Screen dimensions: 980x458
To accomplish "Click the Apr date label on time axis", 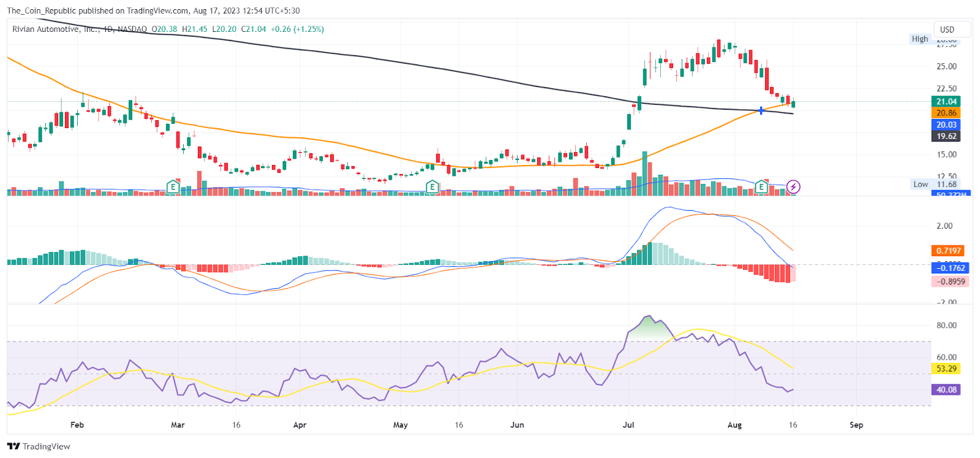I will pos(300,425).
